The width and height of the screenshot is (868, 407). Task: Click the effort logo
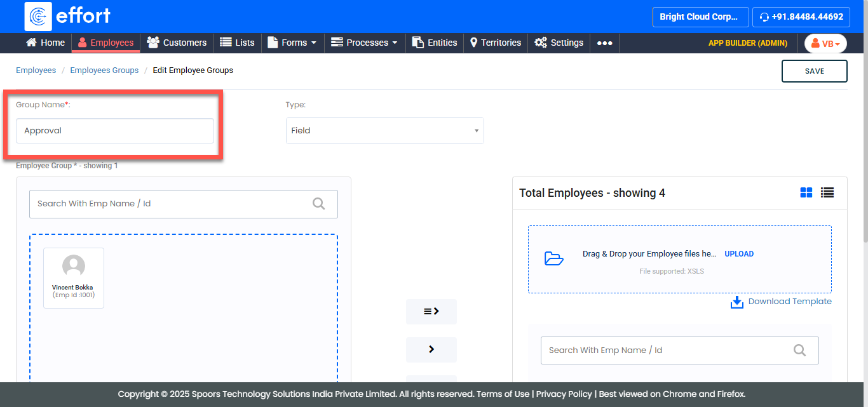pos(67,17)
